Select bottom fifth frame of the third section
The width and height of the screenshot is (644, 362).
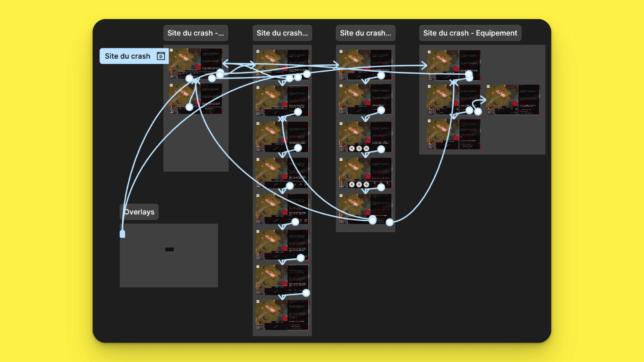tap(365, 209)
